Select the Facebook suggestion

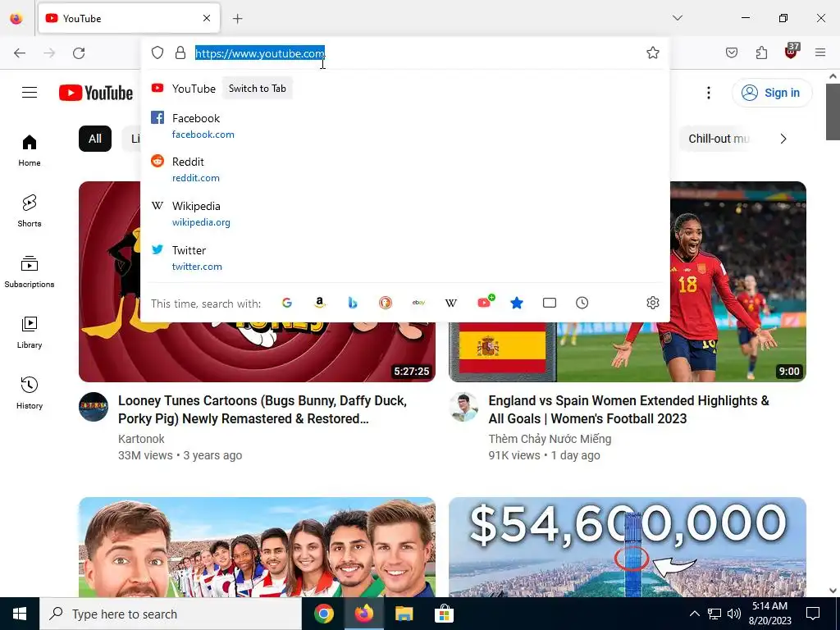(405, 126)
